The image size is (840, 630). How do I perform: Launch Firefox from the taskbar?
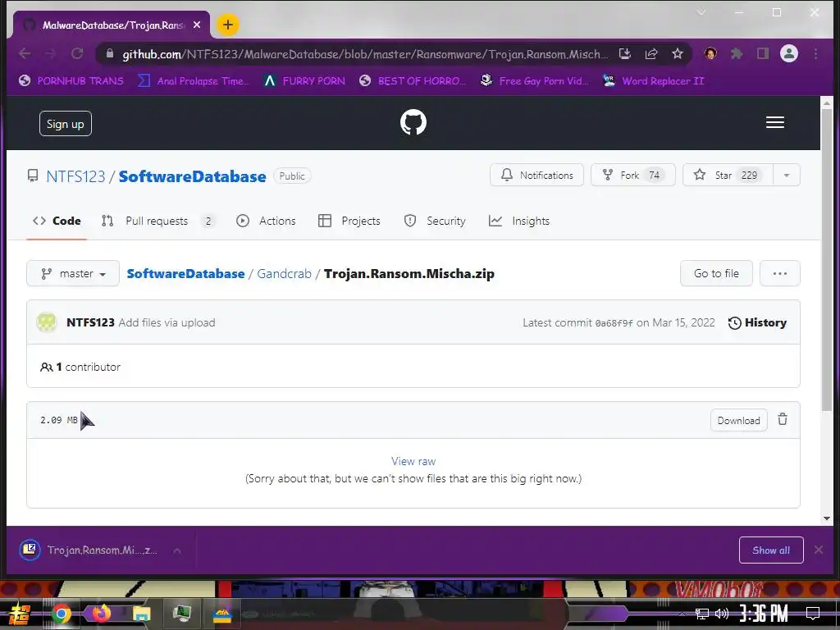coord(101,613)
